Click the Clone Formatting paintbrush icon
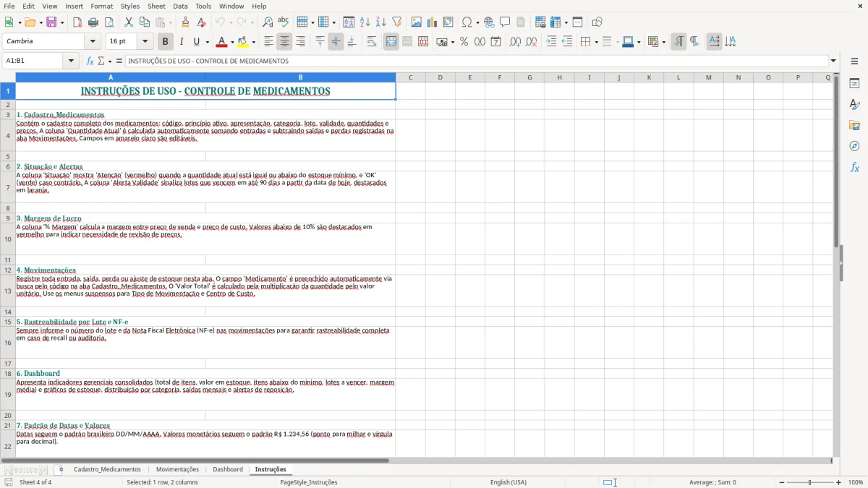The width and height of the screenshot is (868, 488). 186,22
